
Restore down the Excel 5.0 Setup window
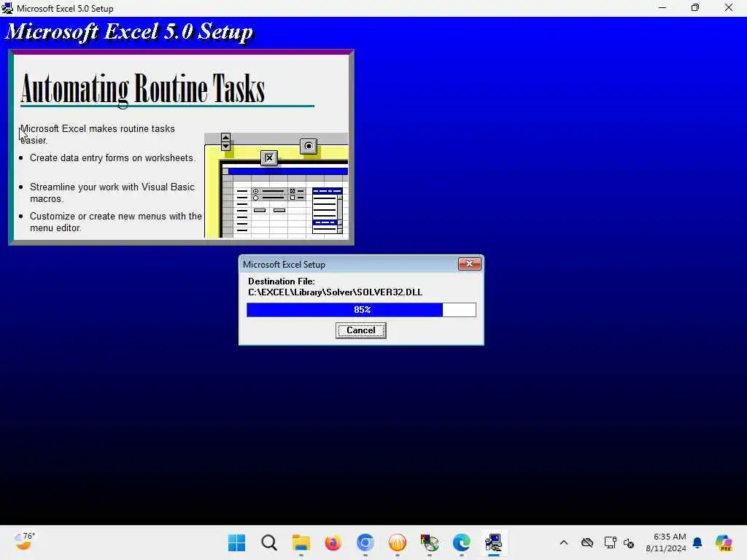(x=695, y=7)
